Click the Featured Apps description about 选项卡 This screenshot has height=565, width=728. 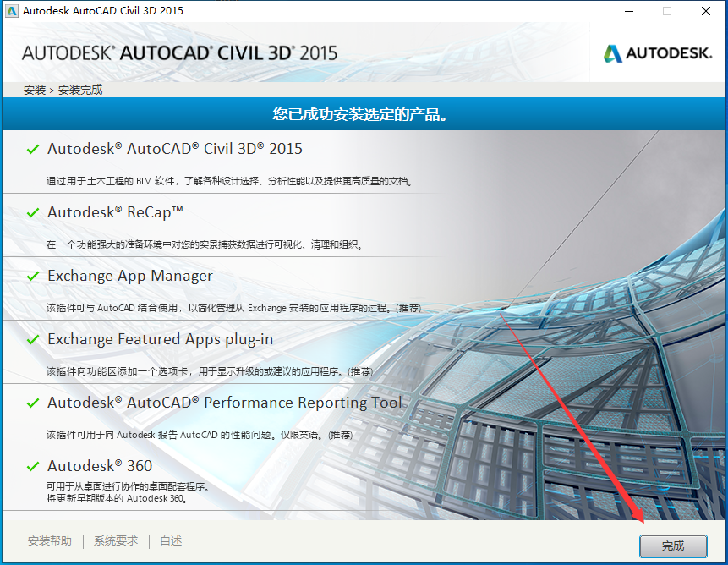210,371
